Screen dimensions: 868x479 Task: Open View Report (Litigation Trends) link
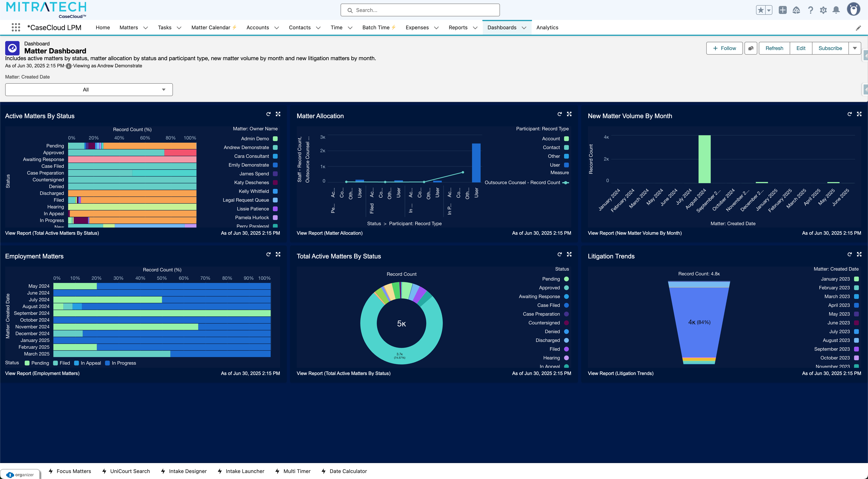[x=620, y=373]
